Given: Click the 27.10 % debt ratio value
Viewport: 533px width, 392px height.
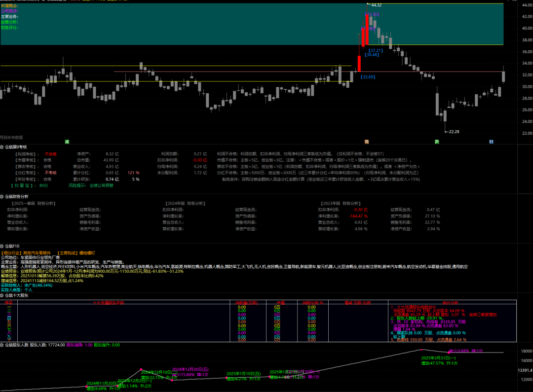Looking at the screenshot, I should pyautogui.click(x=432, y=216).
